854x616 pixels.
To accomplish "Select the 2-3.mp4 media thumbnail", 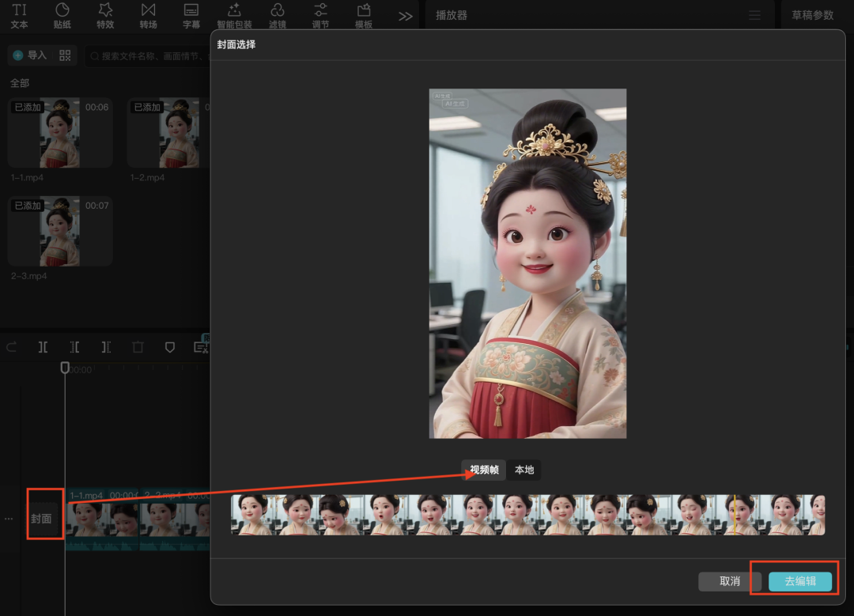I will coord(60,231).
